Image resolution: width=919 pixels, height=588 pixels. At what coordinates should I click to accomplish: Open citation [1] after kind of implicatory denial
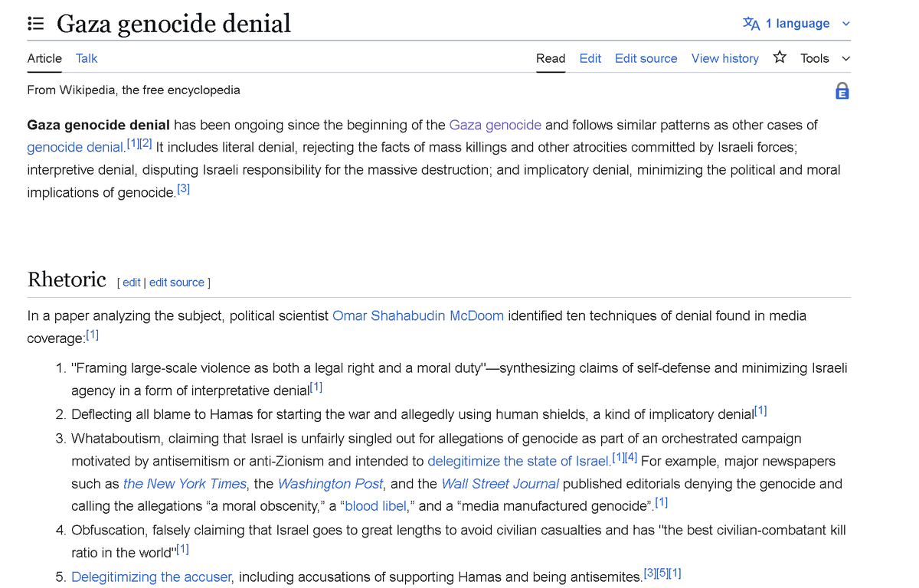[x=760, y=411]
